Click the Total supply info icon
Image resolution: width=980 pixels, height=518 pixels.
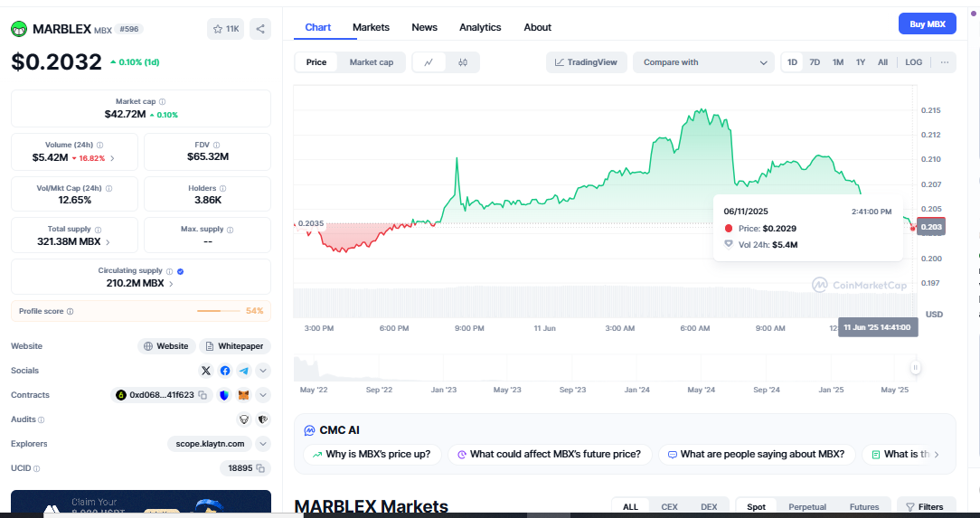coord(99,230)
